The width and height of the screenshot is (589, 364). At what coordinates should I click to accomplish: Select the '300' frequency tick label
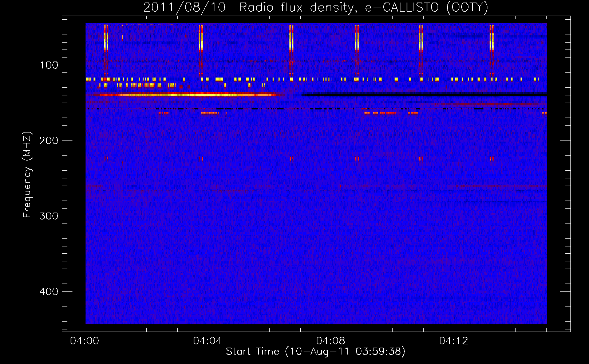pyautogui.click(x=49, y=216)
